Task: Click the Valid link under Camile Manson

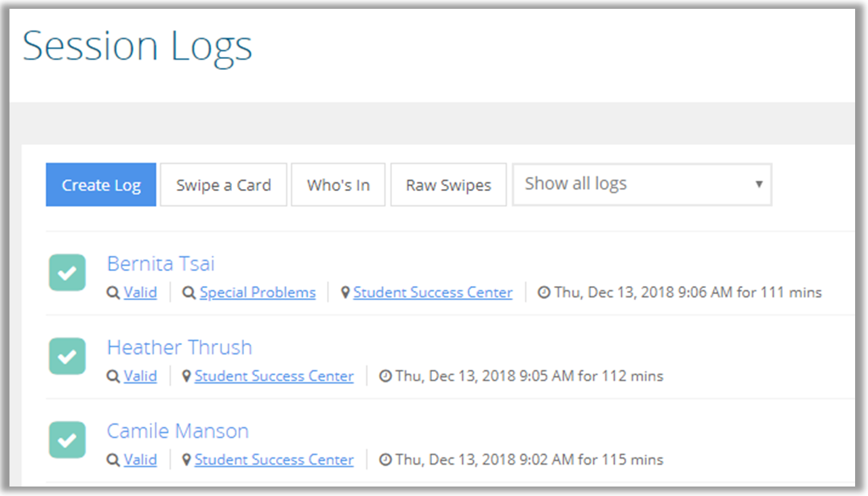Action: (x=140, y=460)
